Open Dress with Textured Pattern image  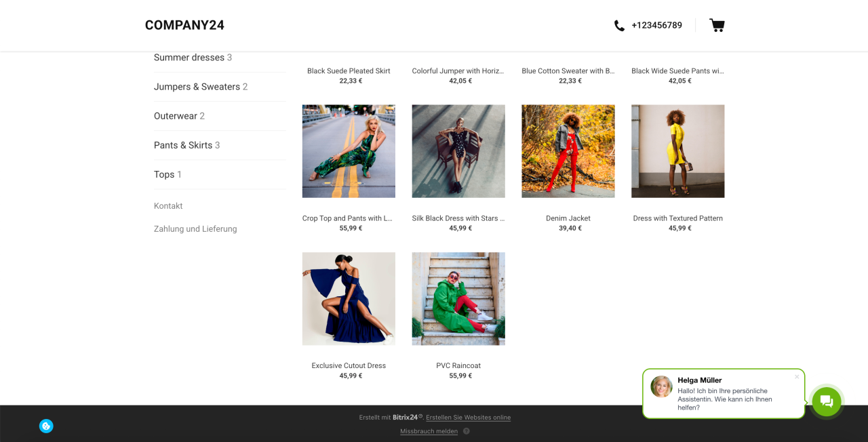[677, 151]
